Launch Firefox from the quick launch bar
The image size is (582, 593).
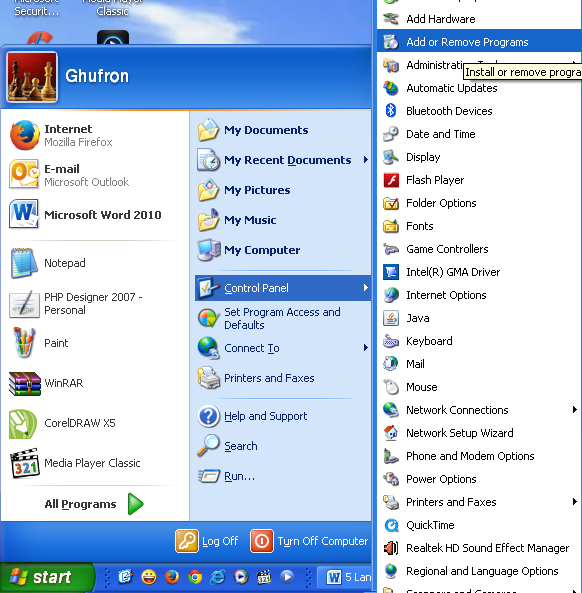pyautogui.click(x=172, y=577)
